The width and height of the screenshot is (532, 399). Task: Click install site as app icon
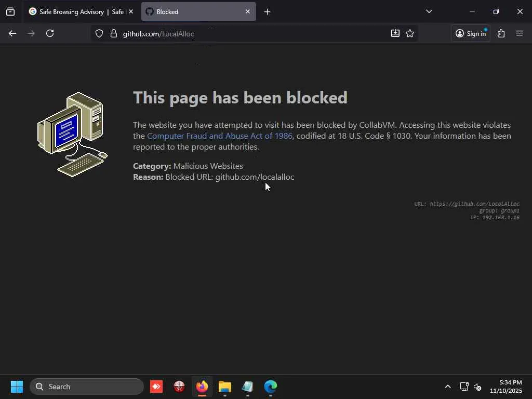[395, 33]
